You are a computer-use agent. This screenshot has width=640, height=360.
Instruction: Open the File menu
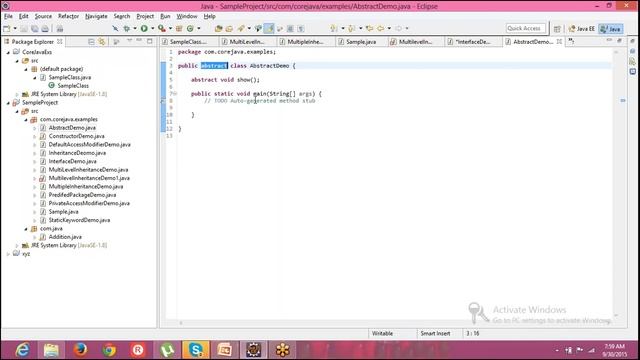point(8,16)
